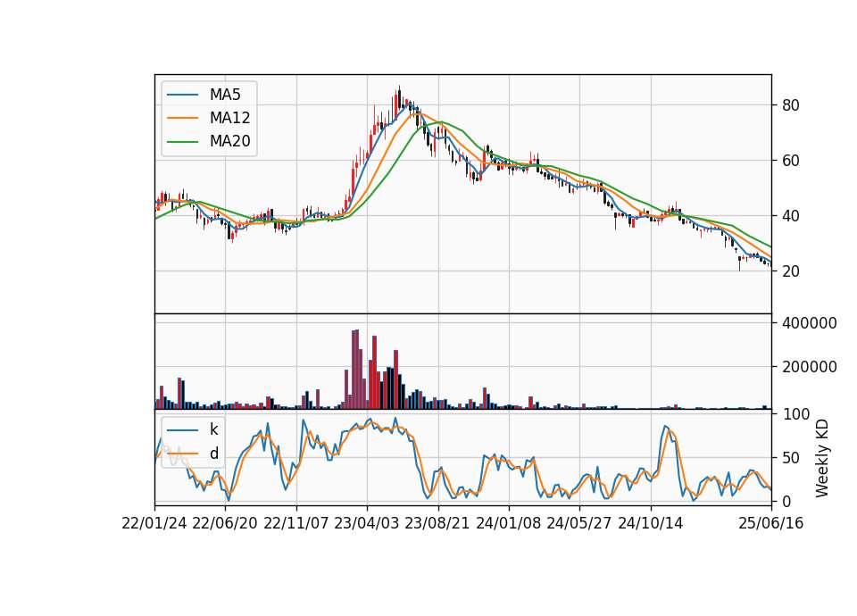Viewport: 857px width, 616px height.
Task: Click the k legend entry
Action: [193, 429]
